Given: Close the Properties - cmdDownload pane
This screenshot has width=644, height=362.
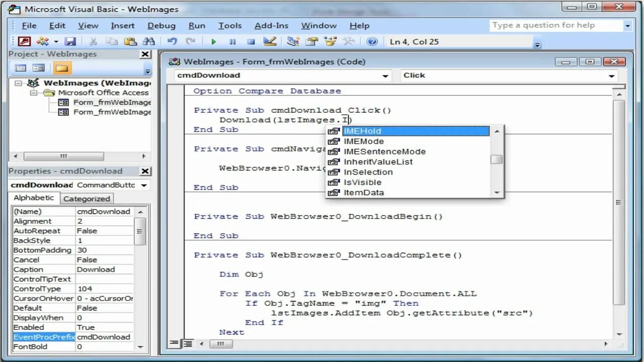Looking at the screenshot, I should pos(145,171).
